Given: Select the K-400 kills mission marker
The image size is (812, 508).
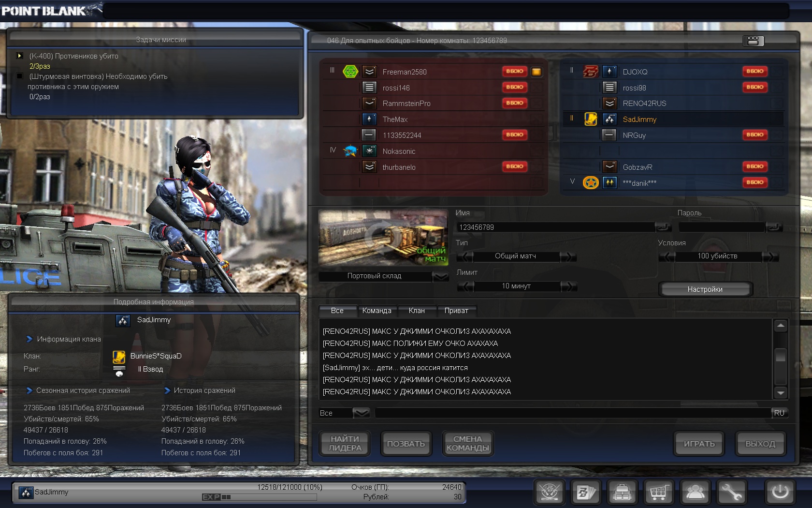Looking at the screenshot, I should [19, 56].
